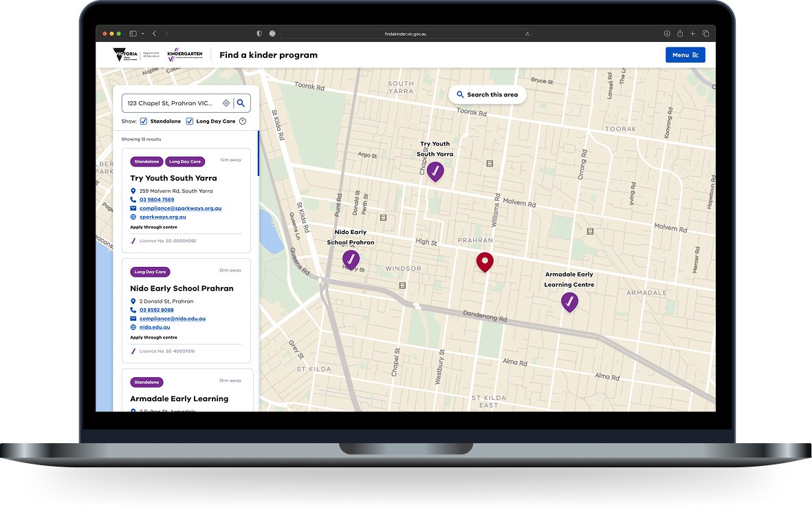
Task: Toggle the Long Day Care checkbox
Action: pos(190,121)
